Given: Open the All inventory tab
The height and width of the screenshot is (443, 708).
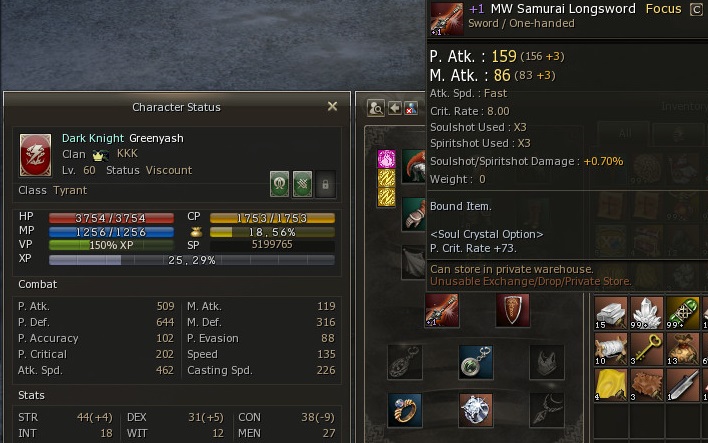Looking at the screenshot, I should [x=625, y=133].
